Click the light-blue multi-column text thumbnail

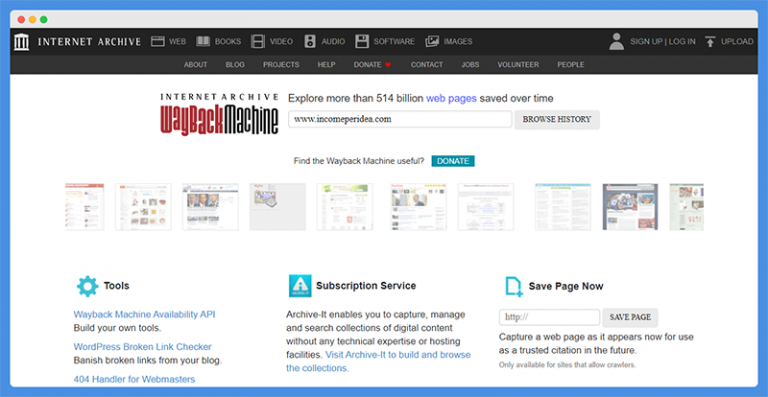point(563,207)
